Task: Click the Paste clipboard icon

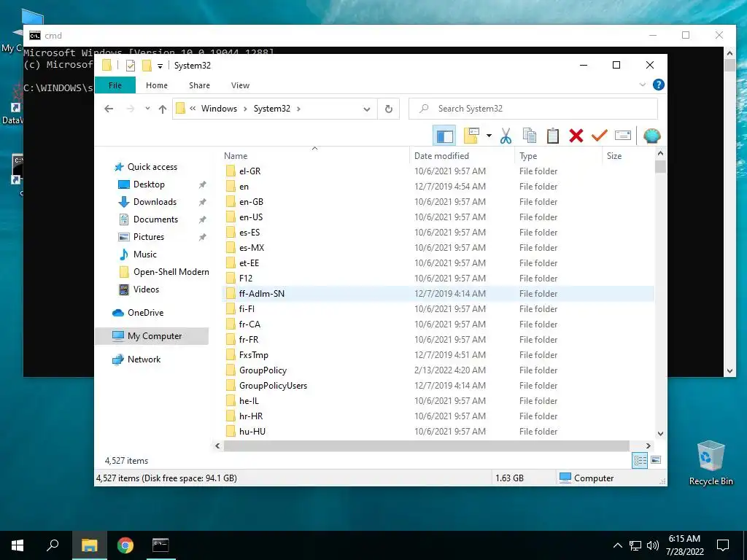Action: pyautogui.click(x=553, y=136)
